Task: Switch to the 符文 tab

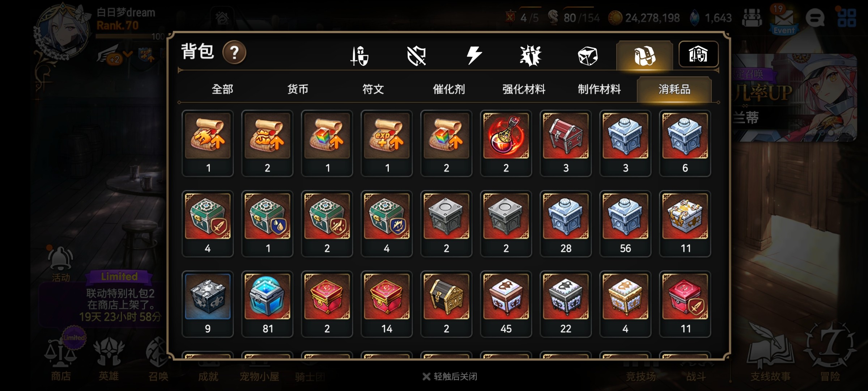Action: 373,89
